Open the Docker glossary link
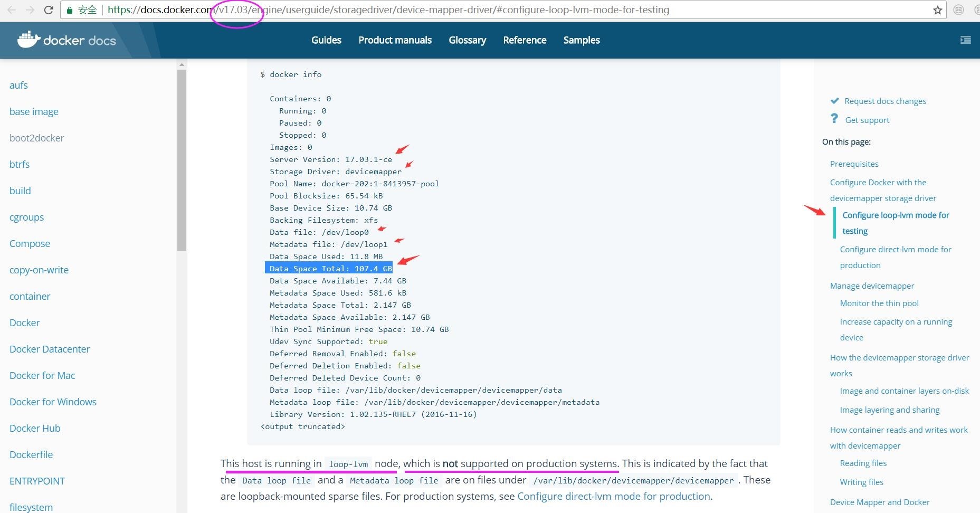Screen dimensions: 980x513 [24, 322]
